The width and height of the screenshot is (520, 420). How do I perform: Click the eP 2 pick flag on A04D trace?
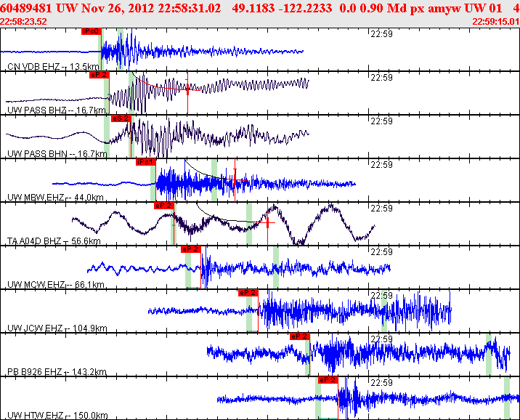164,206
